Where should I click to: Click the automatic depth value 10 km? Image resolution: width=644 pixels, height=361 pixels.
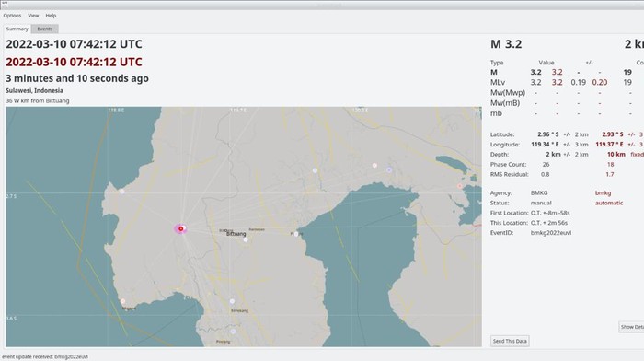click(616, 154)
